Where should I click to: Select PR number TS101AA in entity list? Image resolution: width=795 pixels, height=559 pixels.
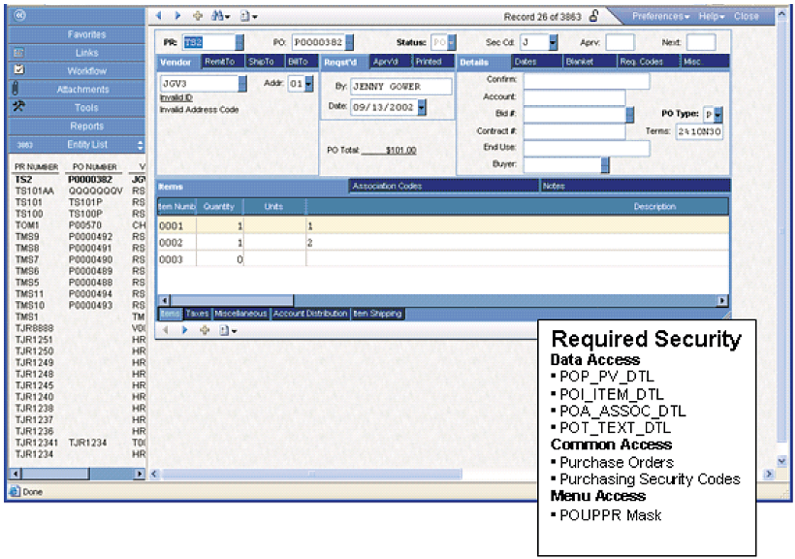[x=34, y=191]
